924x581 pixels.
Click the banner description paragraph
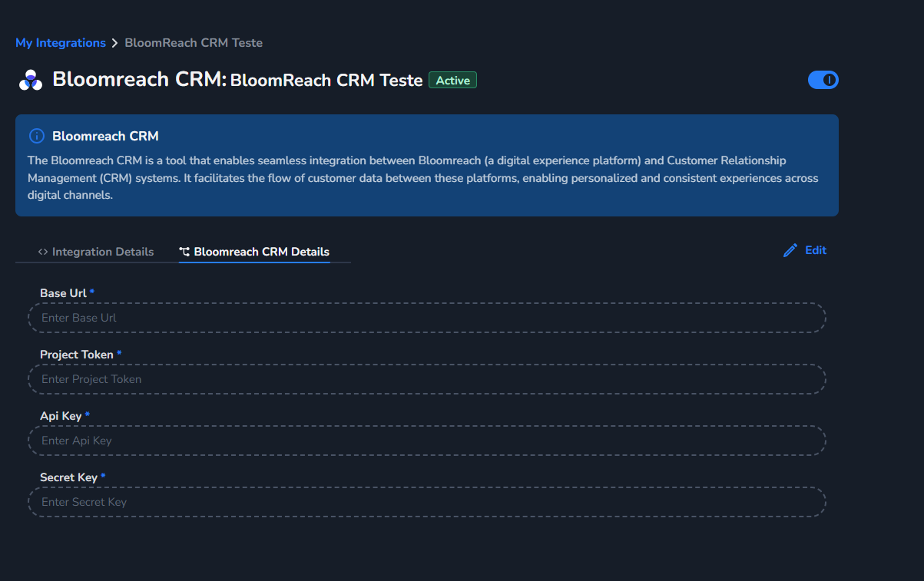click(x=423, y=178)
